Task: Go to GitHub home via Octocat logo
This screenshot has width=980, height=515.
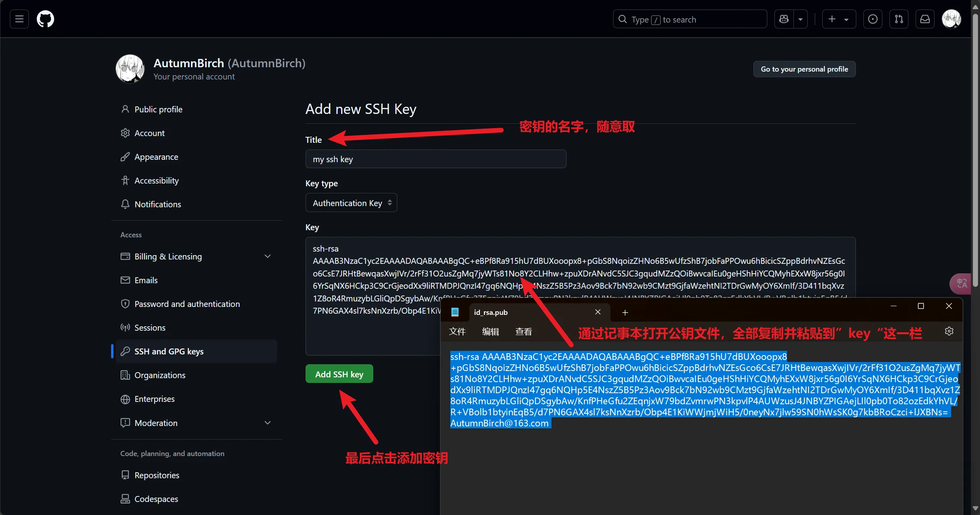Action: 45,19
